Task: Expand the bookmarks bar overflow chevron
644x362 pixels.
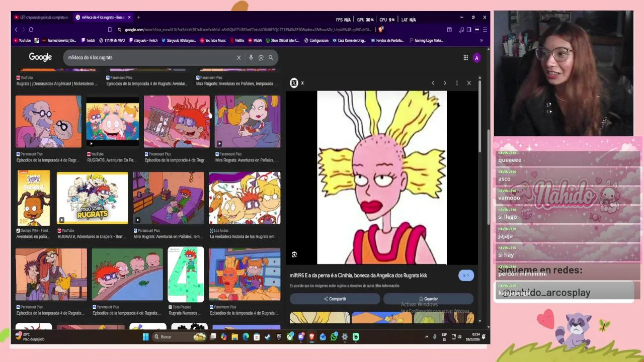Action: [481, 41]
